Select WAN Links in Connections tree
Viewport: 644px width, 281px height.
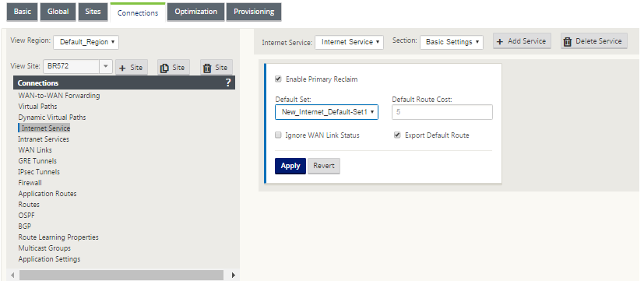click(35, 150)
